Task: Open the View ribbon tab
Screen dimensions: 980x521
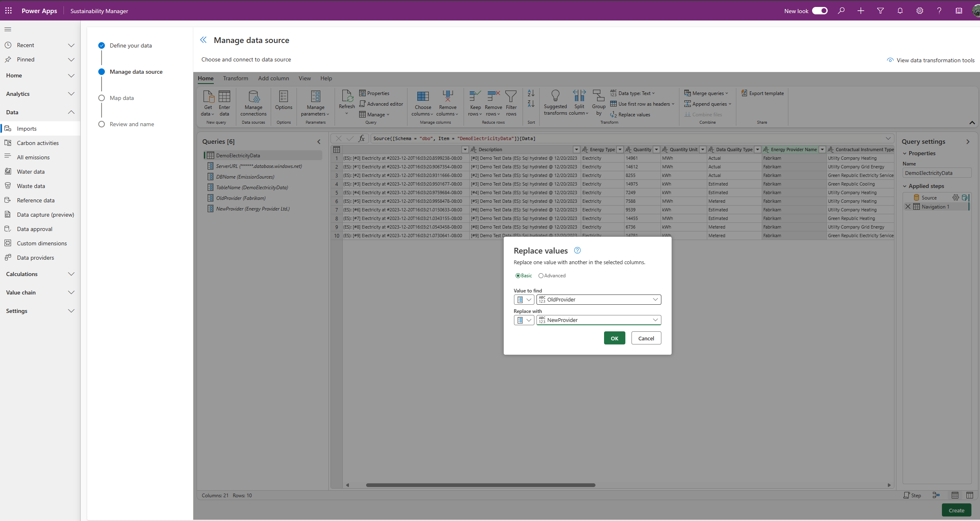Action: 305,78
